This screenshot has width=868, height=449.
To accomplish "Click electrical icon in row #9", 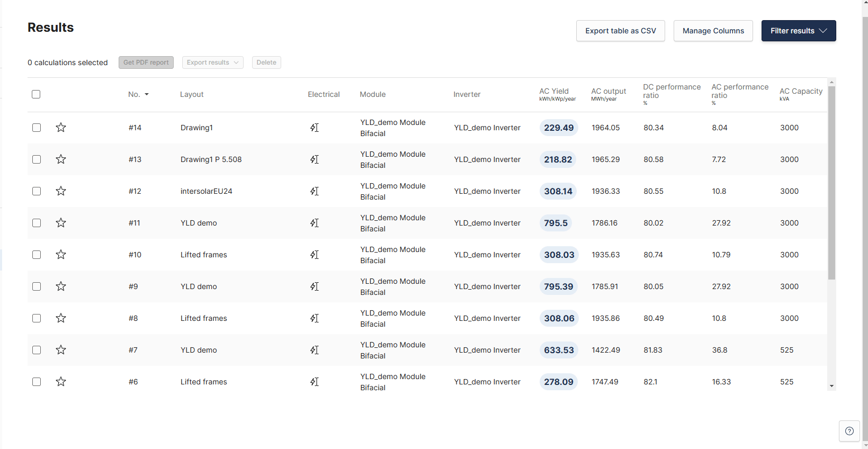I will point(315,286).
